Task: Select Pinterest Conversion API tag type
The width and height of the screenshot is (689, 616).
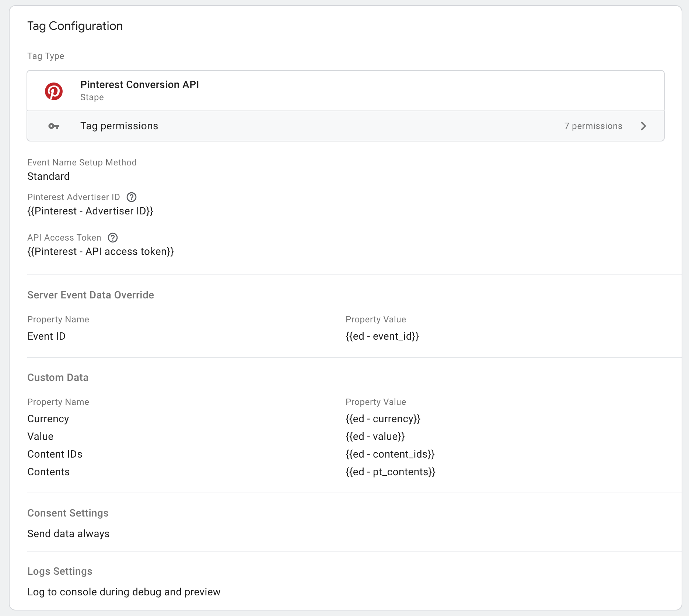Action: [139, 85]
